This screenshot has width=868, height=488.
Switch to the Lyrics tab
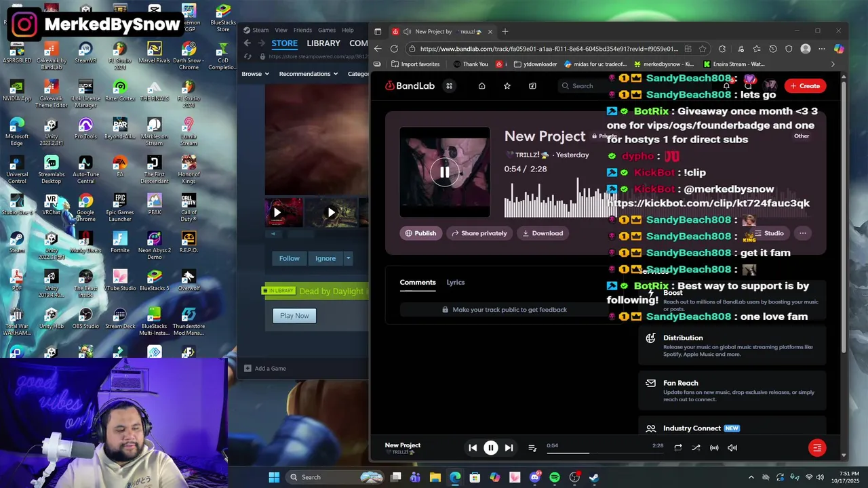pyautogui.click(x=456, y=282)
